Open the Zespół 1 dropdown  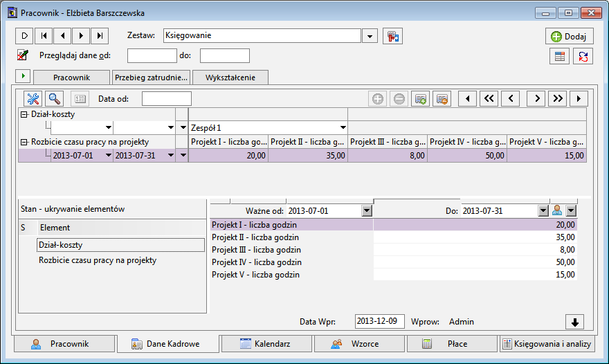342,128
